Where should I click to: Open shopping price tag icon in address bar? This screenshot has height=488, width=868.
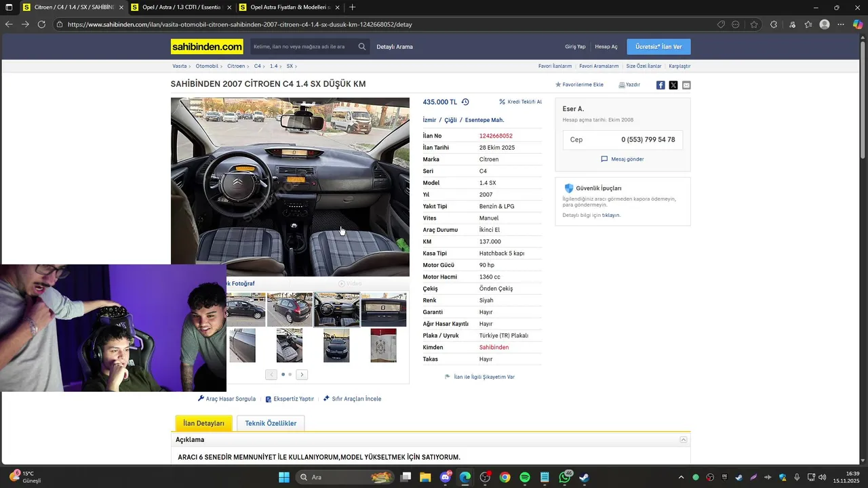(721, 24)
